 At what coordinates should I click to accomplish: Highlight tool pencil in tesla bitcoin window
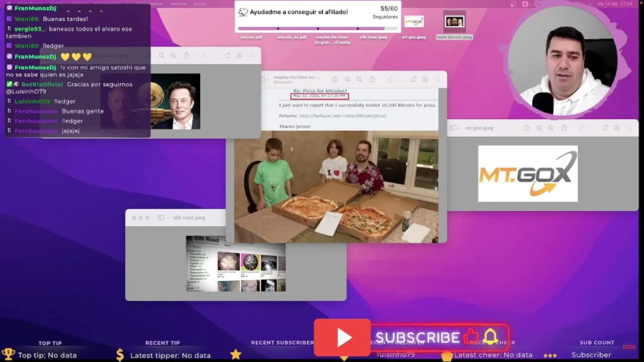tap(203, 55)
